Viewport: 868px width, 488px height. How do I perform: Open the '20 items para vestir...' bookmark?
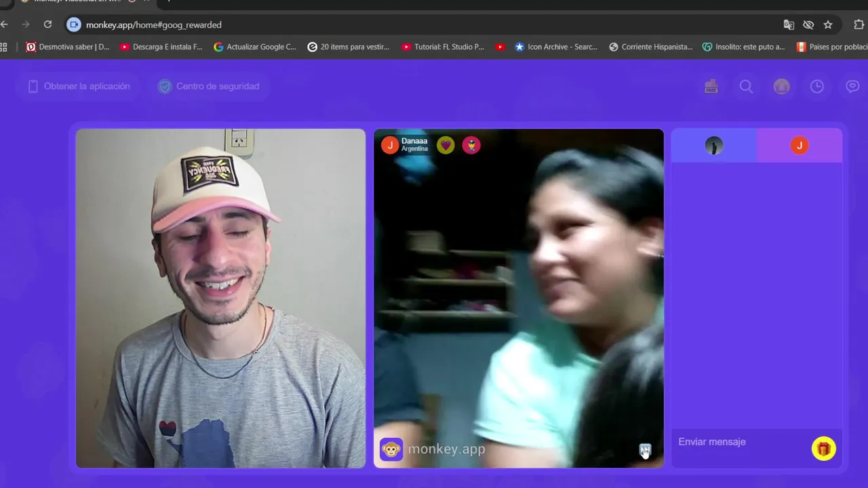(349, 47)
